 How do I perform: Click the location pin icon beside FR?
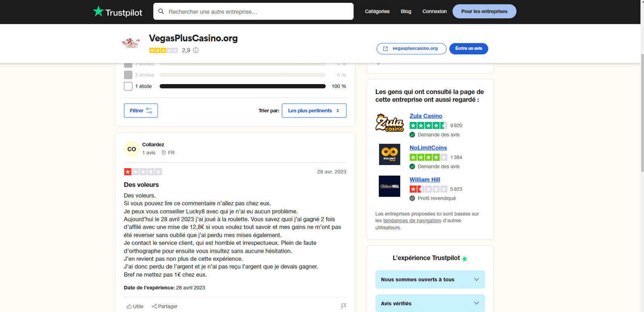click(163, 153)
